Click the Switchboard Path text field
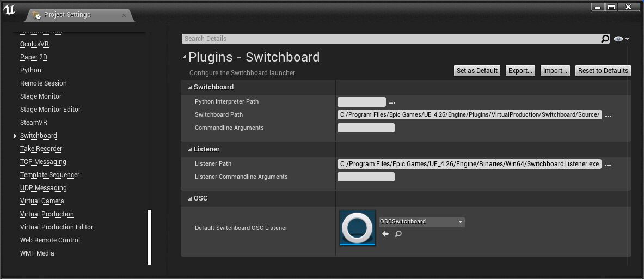This screenshot has height=279, width=644. click(x=469, y=114)
